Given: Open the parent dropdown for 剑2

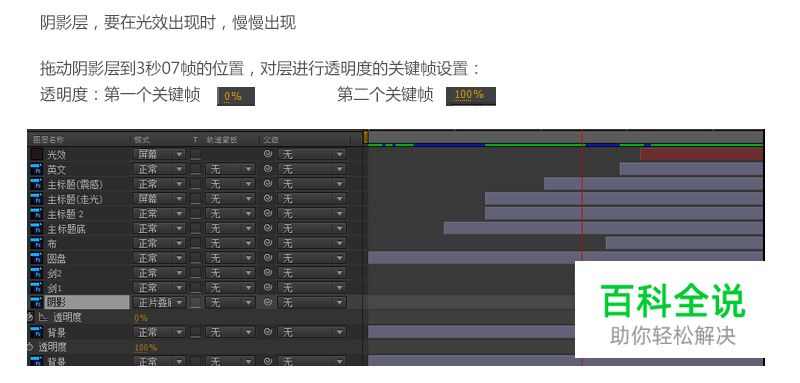Looking at the screenshot, I should tap(312, 272).
